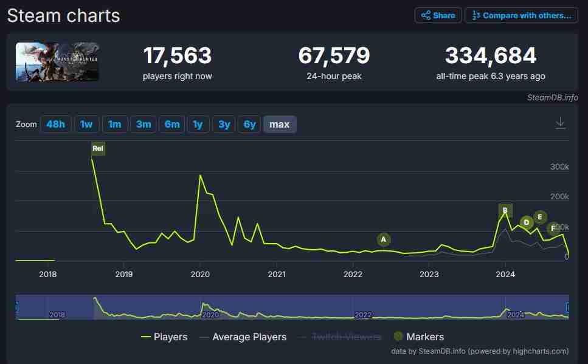Click the Rel release marker
Screen dimensions: 588x364
(x=98, y=148)
